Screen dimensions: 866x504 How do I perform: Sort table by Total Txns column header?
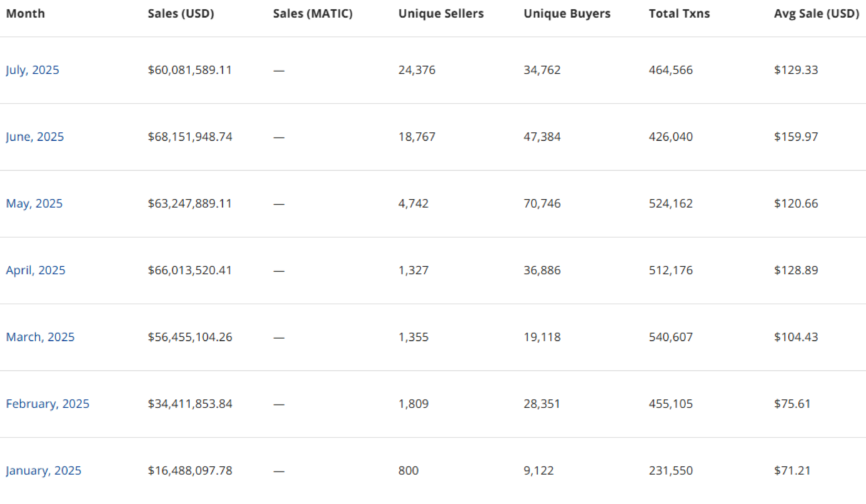(x=679, y=13)
